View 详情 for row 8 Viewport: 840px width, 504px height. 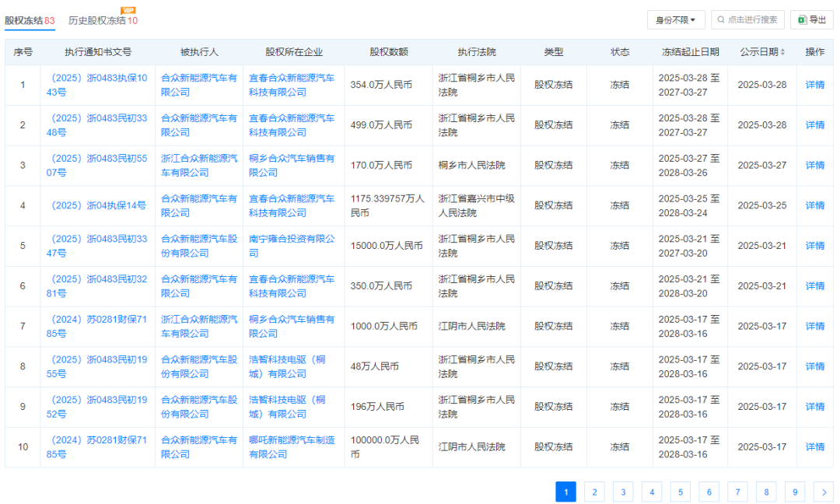(815, 366)
